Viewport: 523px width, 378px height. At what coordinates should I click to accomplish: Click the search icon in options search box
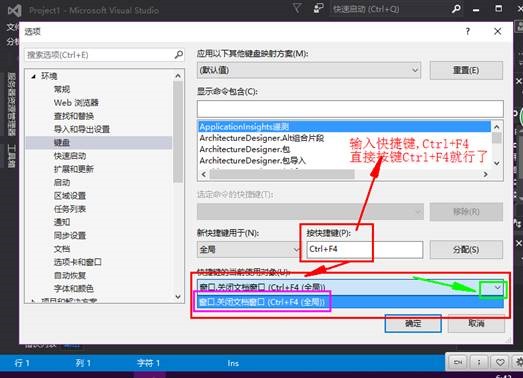point(179,54)
